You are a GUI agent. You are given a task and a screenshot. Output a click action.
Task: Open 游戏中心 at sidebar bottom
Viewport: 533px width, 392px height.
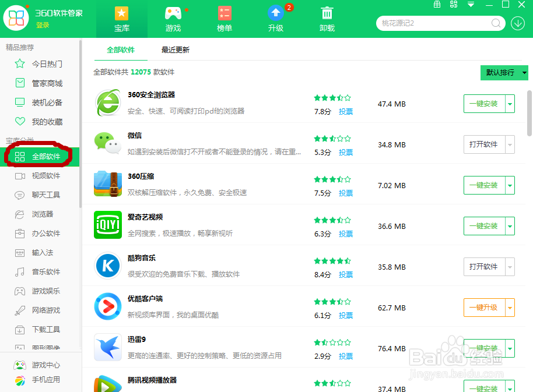pyautogui.click(x=37, y=365)
